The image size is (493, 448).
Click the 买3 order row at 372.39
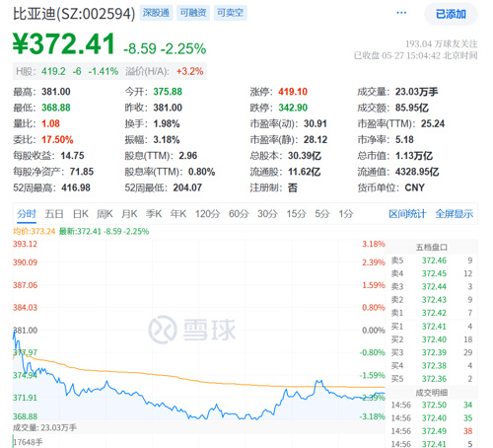click(x=432, y=352)
